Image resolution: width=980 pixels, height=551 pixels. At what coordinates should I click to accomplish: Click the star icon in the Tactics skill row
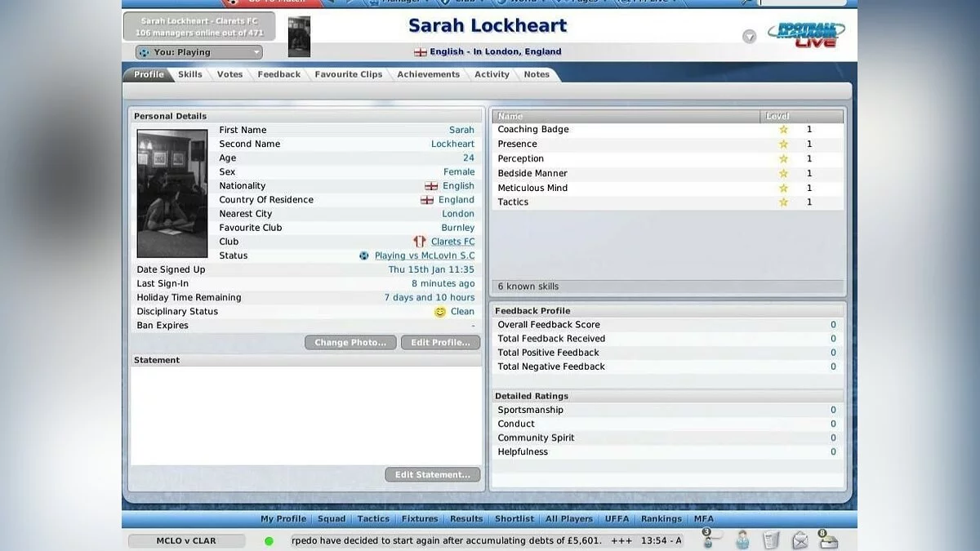pyautogui.click(x=783, y=202)
